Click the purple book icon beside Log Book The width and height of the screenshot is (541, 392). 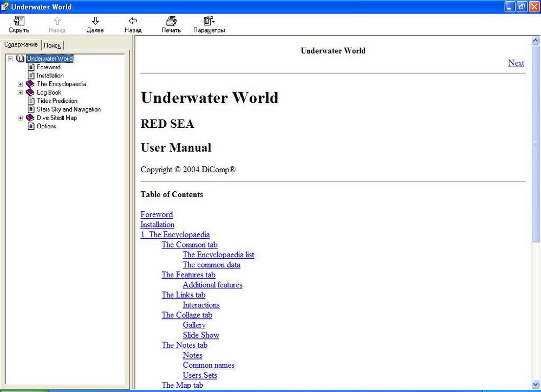pyautogui.click(x=30, y=92)
